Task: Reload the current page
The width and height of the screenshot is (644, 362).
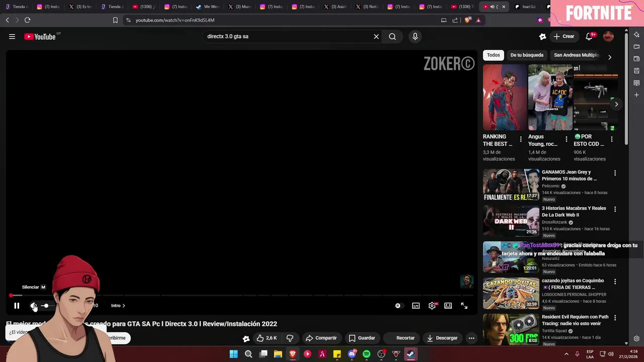Action: [x=27, y=20]
